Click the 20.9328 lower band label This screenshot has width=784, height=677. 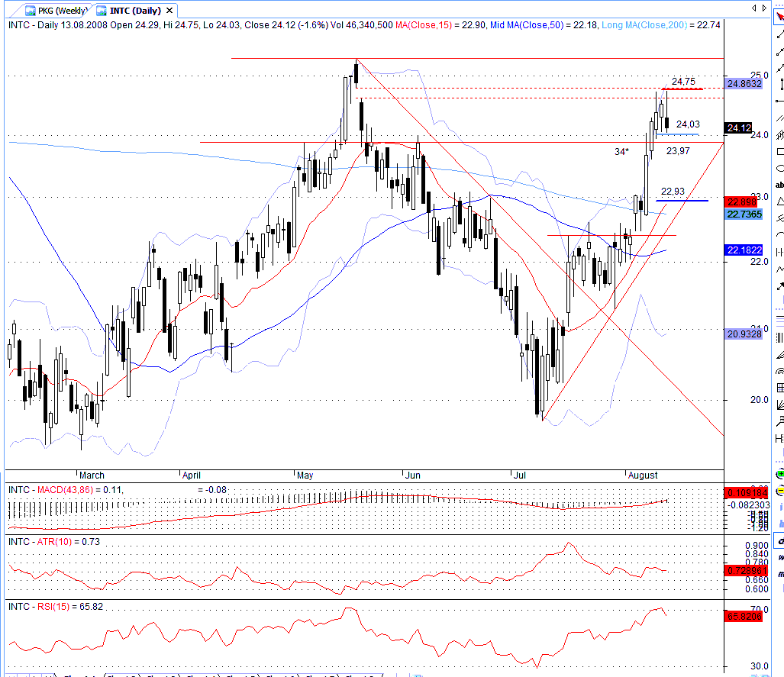point(744,334)
